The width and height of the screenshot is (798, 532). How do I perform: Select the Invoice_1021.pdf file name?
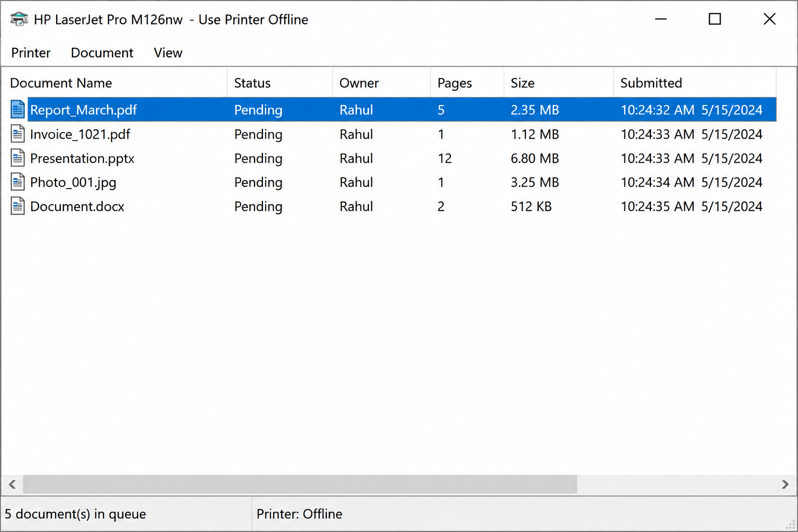point(80,135)
